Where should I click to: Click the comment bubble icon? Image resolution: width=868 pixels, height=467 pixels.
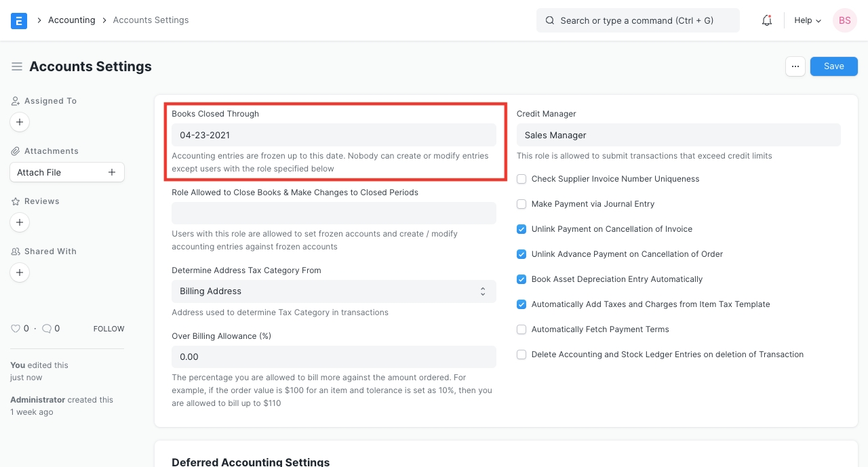pos(47,329)
